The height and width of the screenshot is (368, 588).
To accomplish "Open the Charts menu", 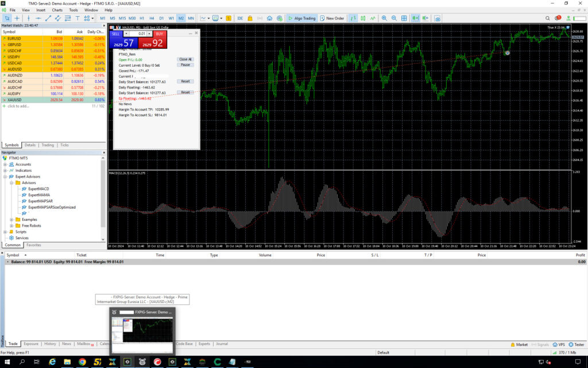I will coord(57,10).
